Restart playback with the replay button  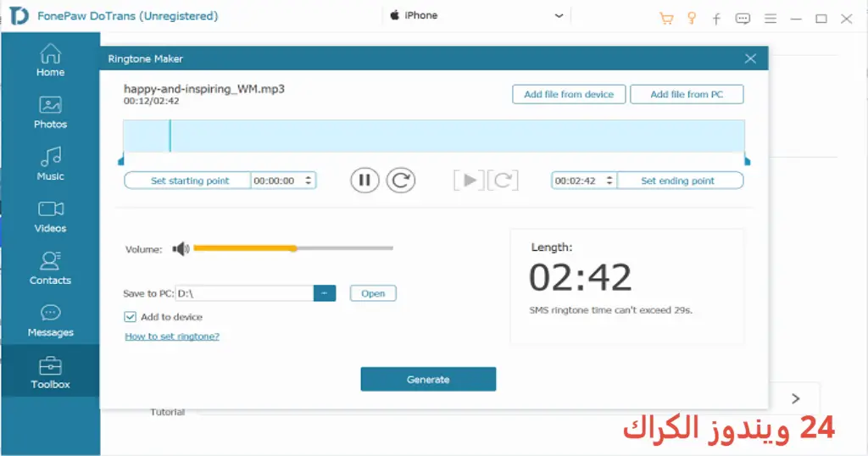pyautogui.click(x=401, y=180)
